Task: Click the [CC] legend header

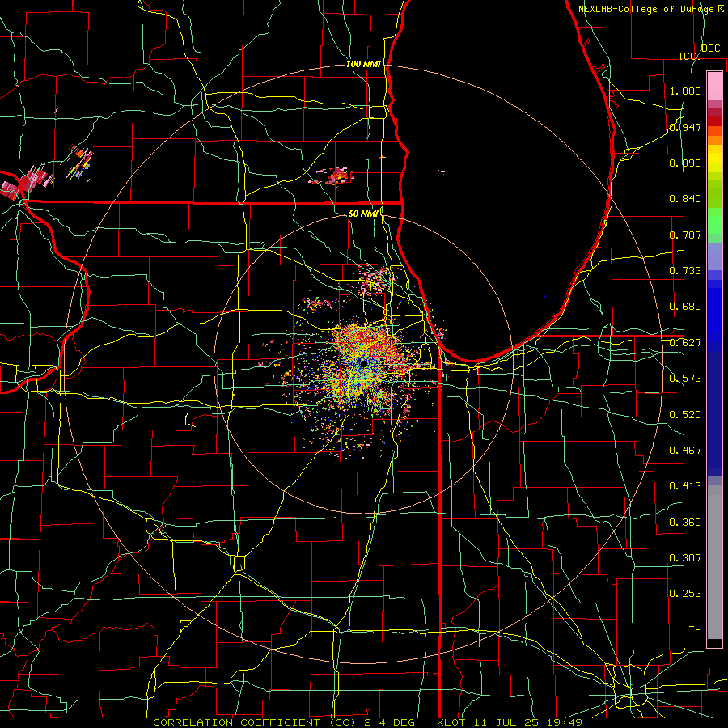Action: coord(690,56)
